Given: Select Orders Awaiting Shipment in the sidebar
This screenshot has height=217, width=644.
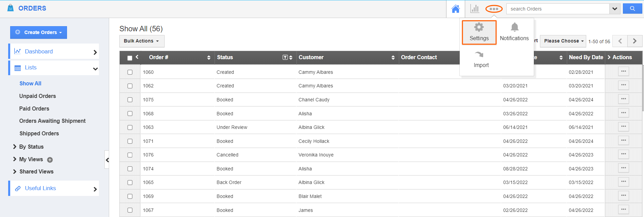Looking at the screenshot, I should click(52, 121).
